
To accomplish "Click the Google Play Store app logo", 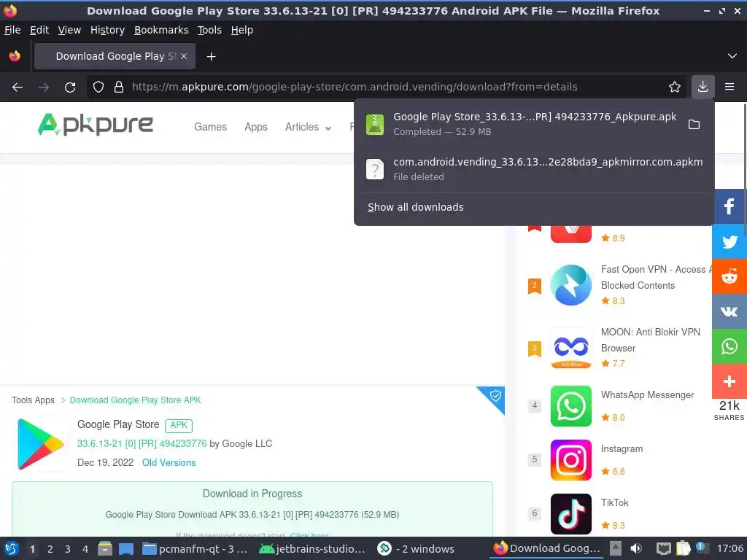I will [x=41, y=444].
